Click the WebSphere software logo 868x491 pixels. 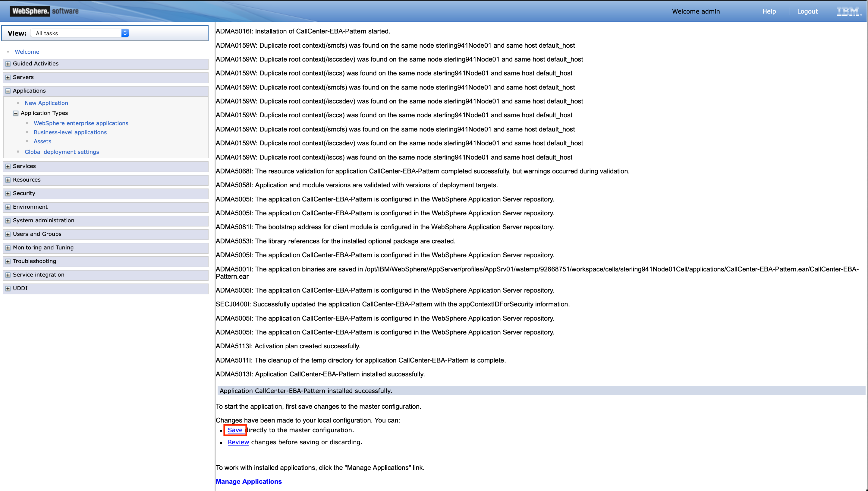coord(43,11)
